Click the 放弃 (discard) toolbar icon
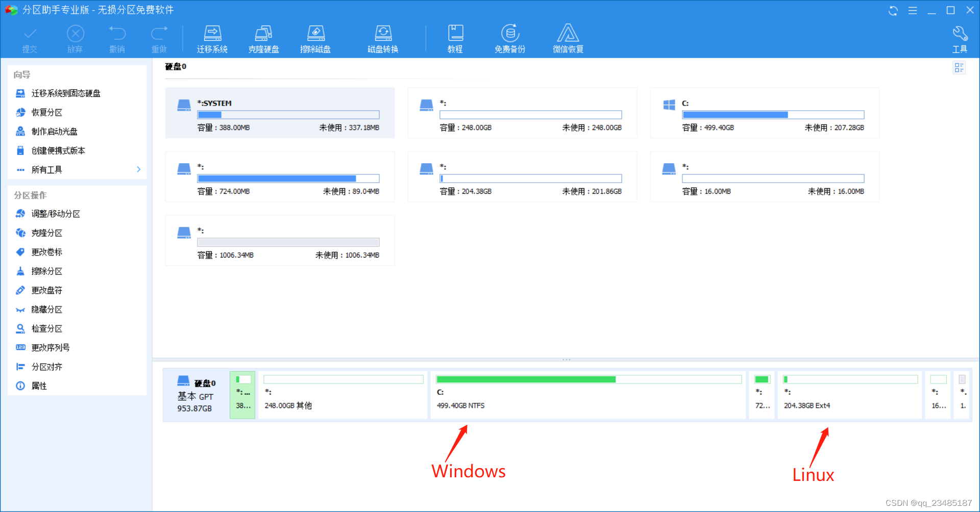 coord(75,39)
